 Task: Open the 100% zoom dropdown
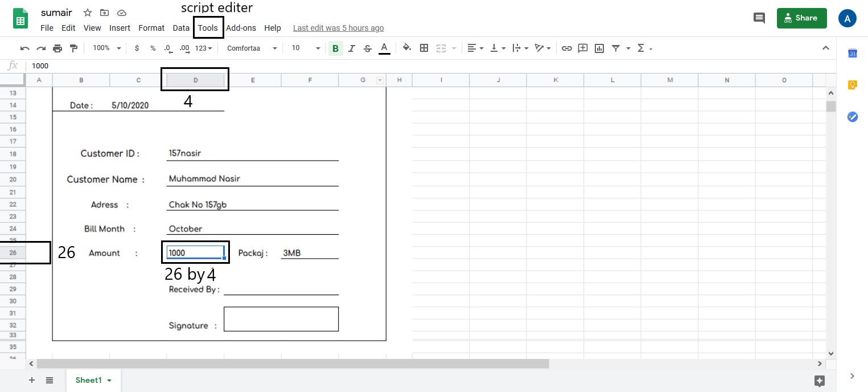(106, 48)
